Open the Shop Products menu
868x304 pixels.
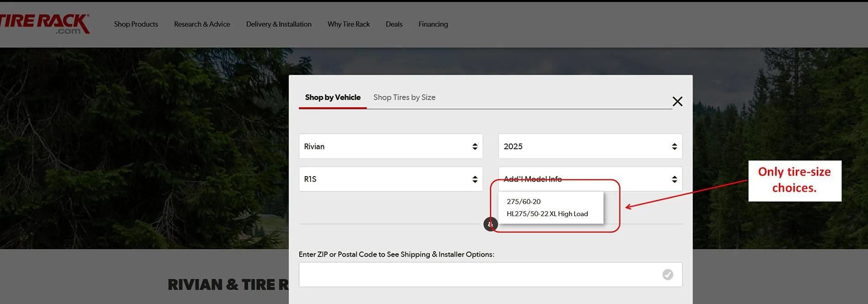click(136, 24)
